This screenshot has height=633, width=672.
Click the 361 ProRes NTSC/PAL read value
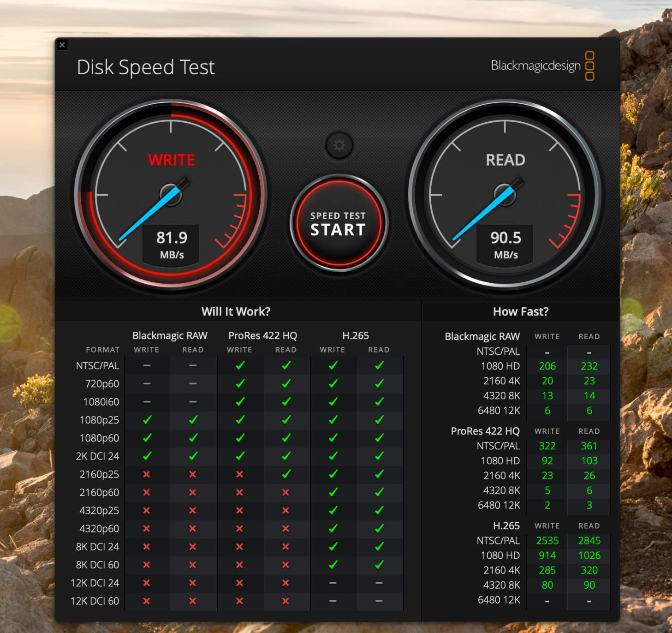[x=589, y=446]
